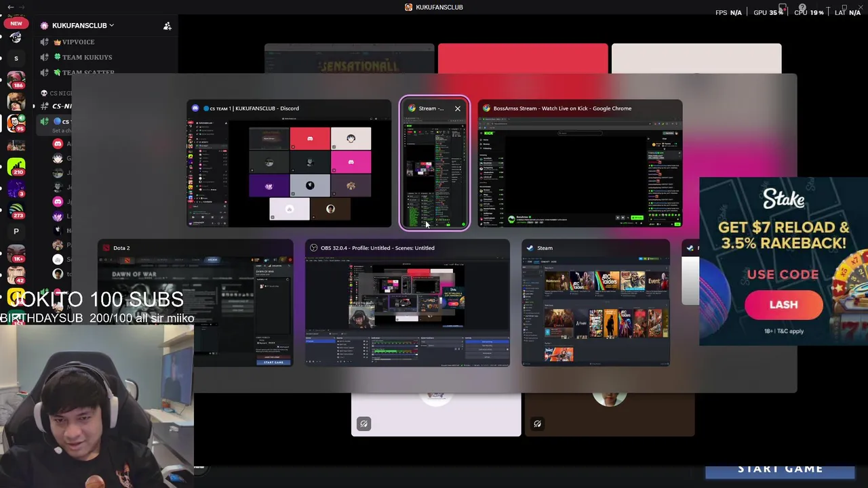Open the purple server with 3 badge
The width and height of the screenshot is (868, 488).
(x=16, y=188)
